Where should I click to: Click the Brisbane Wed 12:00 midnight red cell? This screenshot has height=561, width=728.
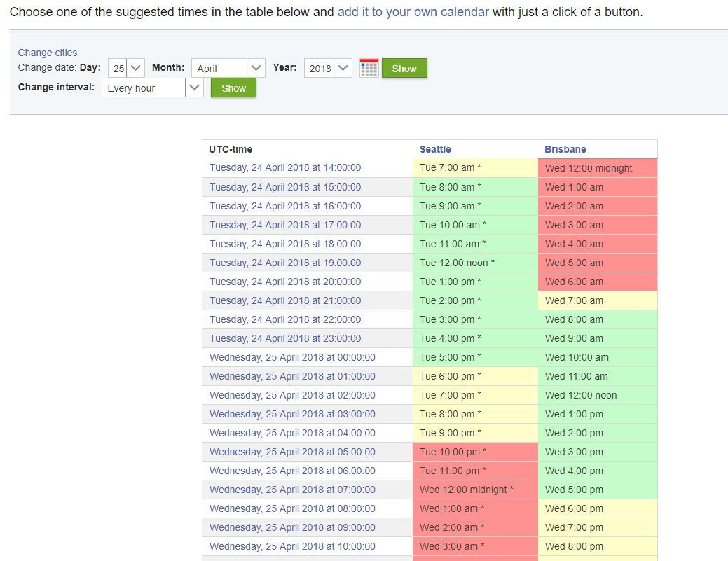(x=597, y=168)
